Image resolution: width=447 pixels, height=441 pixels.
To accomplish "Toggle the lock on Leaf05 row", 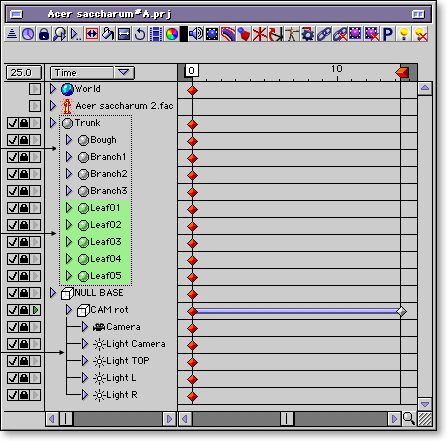I will point(24,276).
